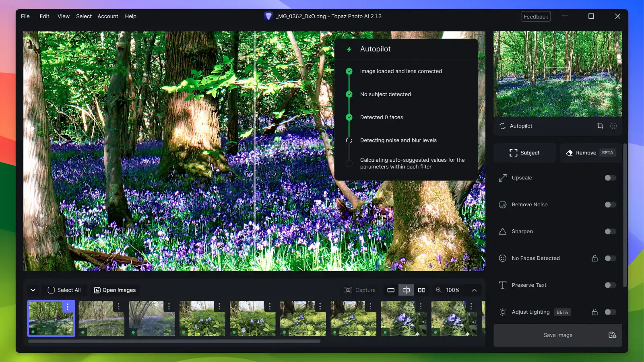Viewport: 644px width, 362px height.
Task: Click the zoom magnifier icon
Action: click(x=439, y=290)
